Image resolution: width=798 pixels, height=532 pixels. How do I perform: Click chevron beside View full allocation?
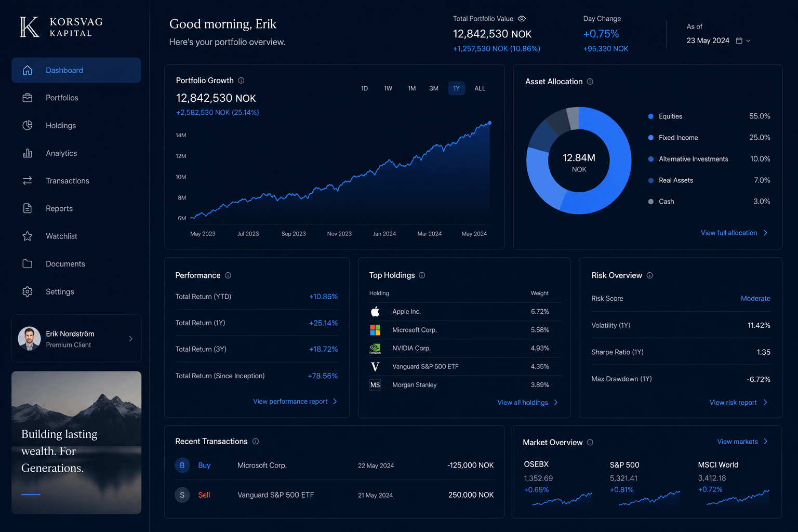pos(765,233)
